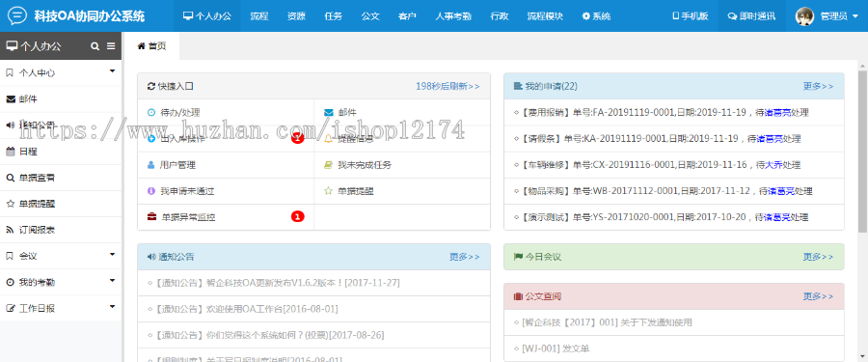Open the 流程模块 top menu
The width and height of the screenshot is (868, 362).
(545, 16)
